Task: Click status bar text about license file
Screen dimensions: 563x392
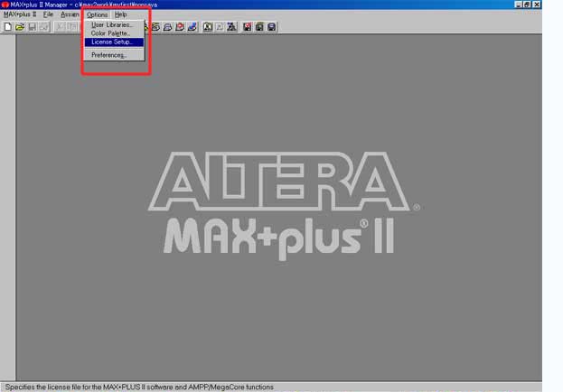Action: point(139,387)
